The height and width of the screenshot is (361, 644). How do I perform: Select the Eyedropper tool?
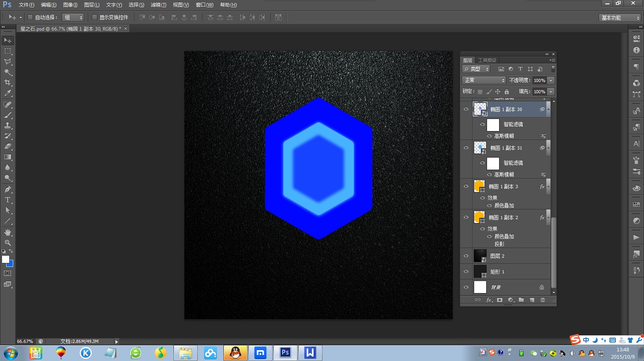pyautogui.click(x=8, y=93)
